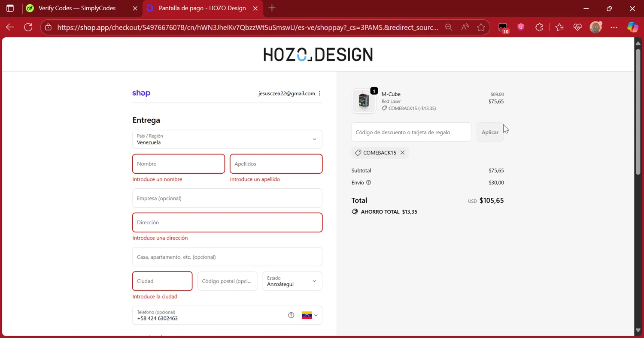Click the Entrega section heading

146,120
